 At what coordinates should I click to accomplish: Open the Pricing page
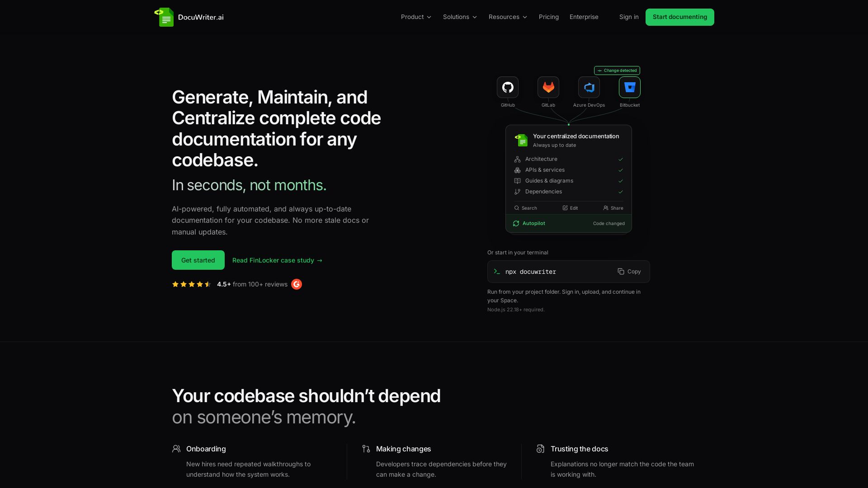(549, 17)
